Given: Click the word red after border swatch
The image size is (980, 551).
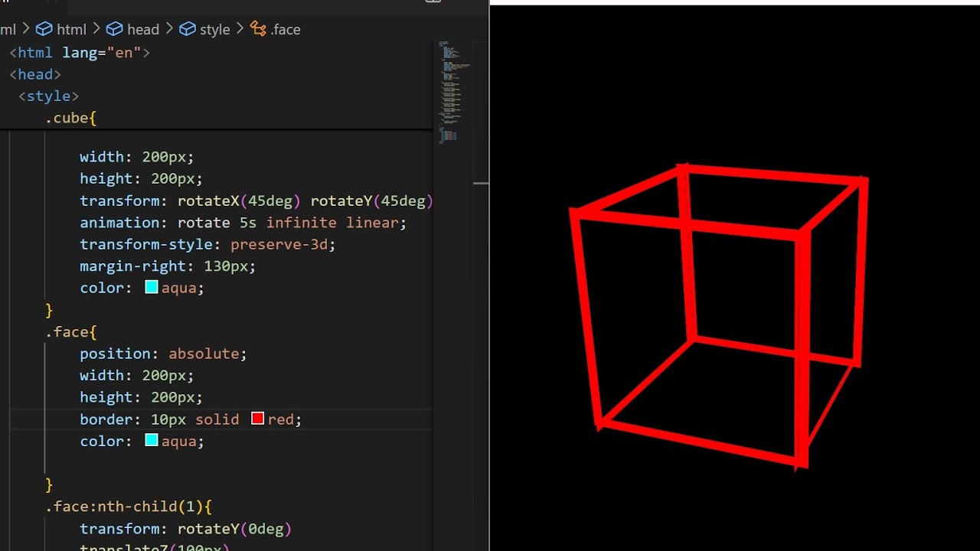Looking at the screenshot, I should point(281,419).
